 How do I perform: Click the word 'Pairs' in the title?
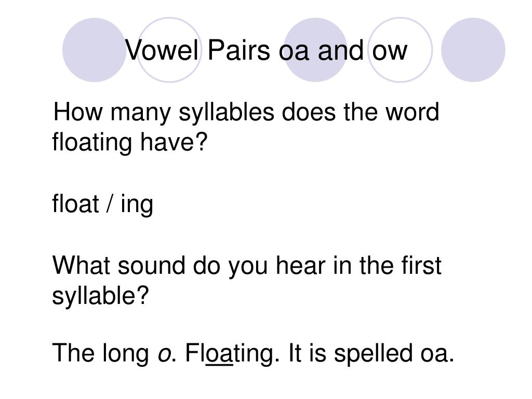tap(238, 50)
